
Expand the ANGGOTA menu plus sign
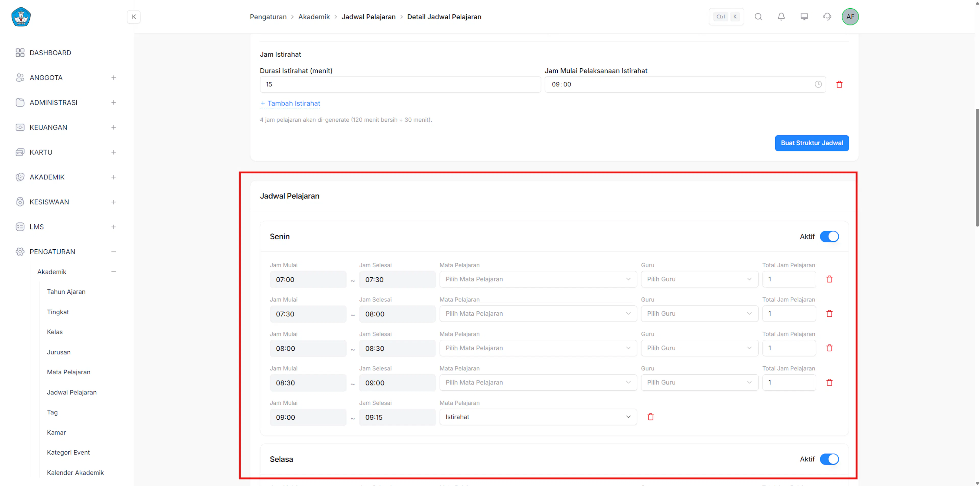click(x=113, y=78)
